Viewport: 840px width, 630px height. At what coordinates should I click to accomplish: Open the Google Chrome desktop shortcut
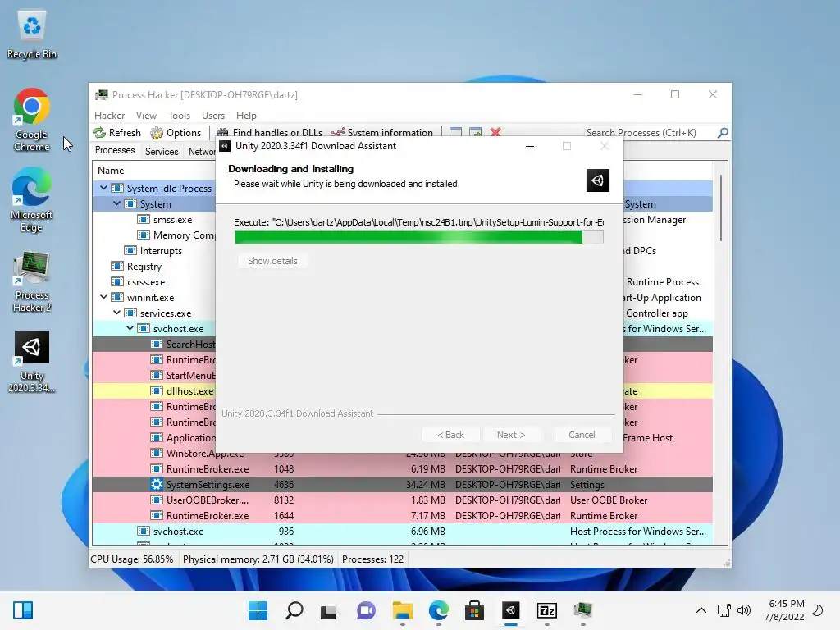(32, 120)
